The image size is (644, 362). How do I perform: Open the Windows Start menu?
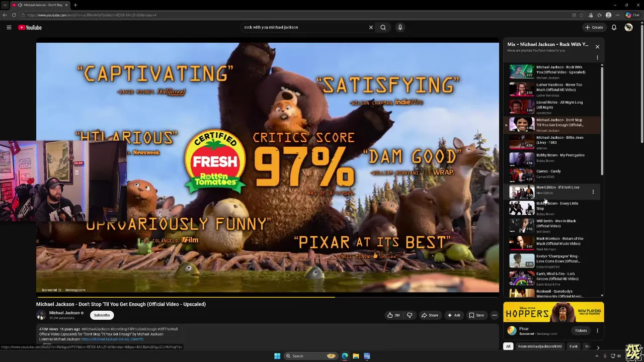click(277, 356)
